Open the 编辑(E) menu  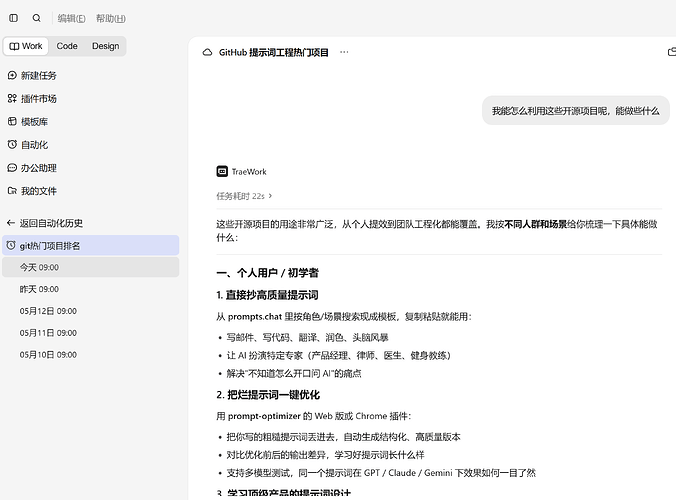pos(72,19)
